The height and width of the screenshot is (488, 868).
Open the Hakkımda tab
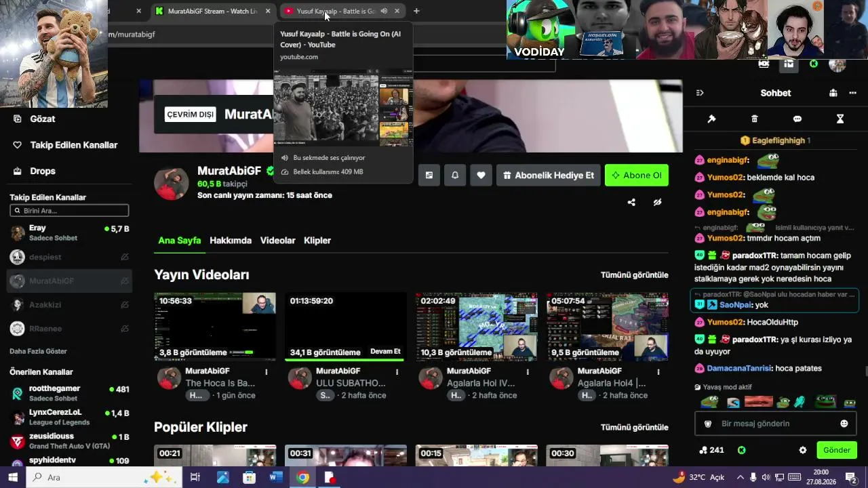(x=231, y=241)
